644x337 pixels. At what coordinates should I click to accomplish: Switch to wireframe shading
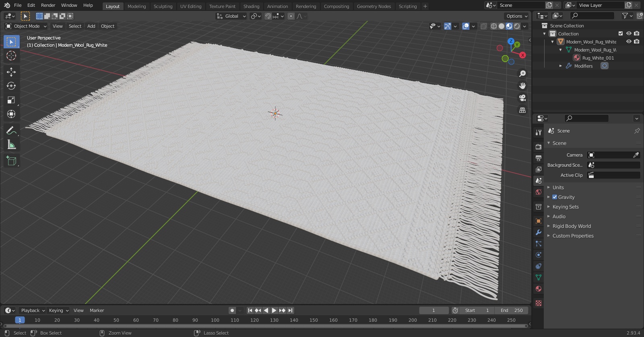coord(494,26)
